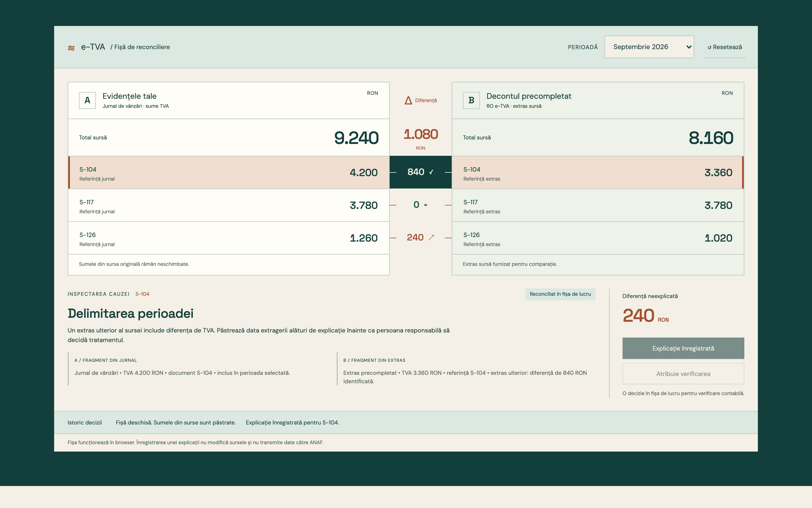Click the Diferență triangle icon

coord(408,100)
